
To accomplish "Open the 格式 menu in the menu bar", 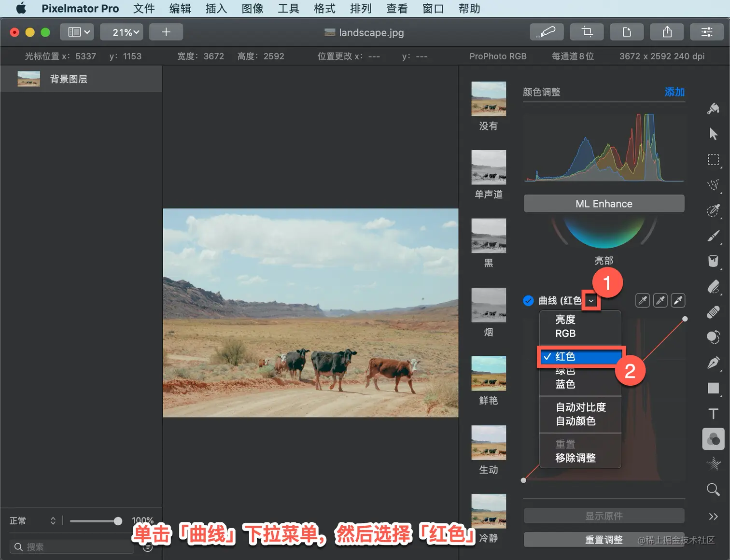I will coord(324,8).
